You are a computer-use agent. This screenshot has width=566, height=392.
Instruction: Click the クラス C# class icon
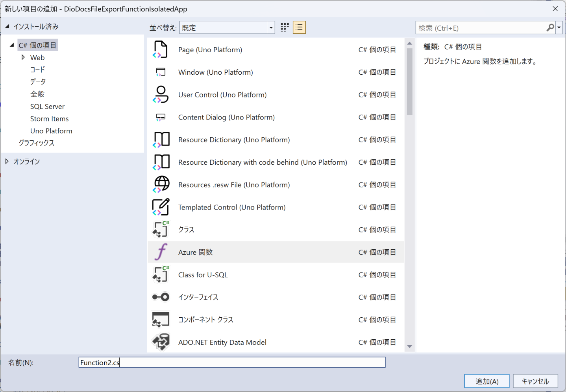pyautogui.click(x=161, y=229)
